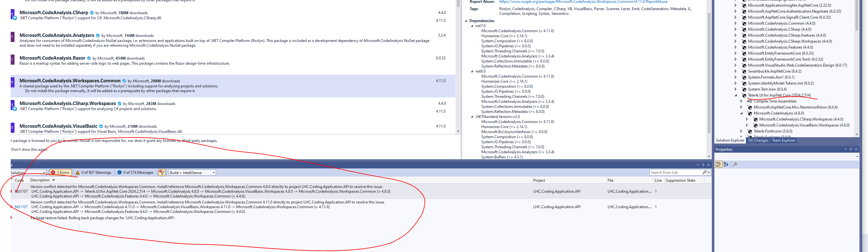
Task: Toggle the 0 of 807 Warnings filter
Action: pyautogui.click(x=93, y=173)
